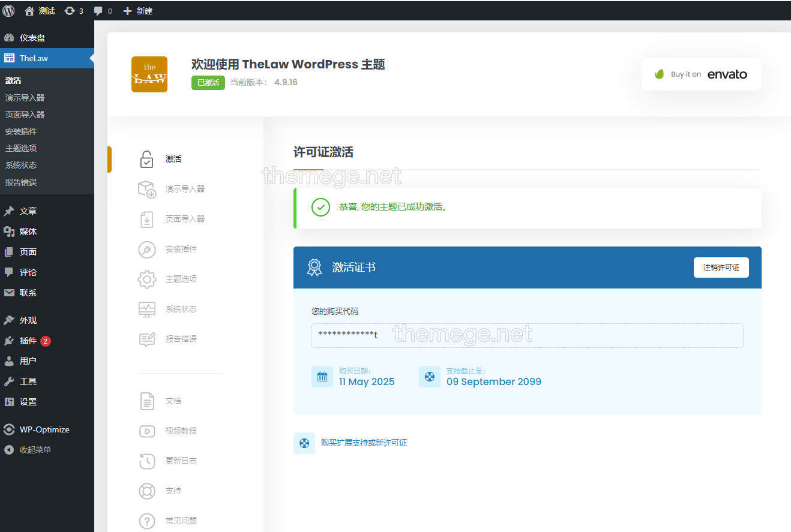Open the 页面 pages menu
This screenshot has height=532, width=791.
pos(47,252)
